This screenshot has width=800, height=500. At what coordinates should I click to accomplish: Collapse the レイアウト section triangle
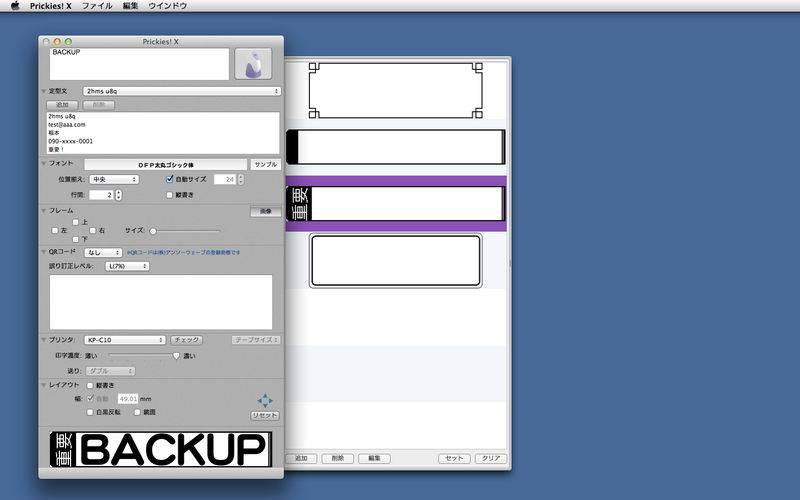(x=44, y=385)
